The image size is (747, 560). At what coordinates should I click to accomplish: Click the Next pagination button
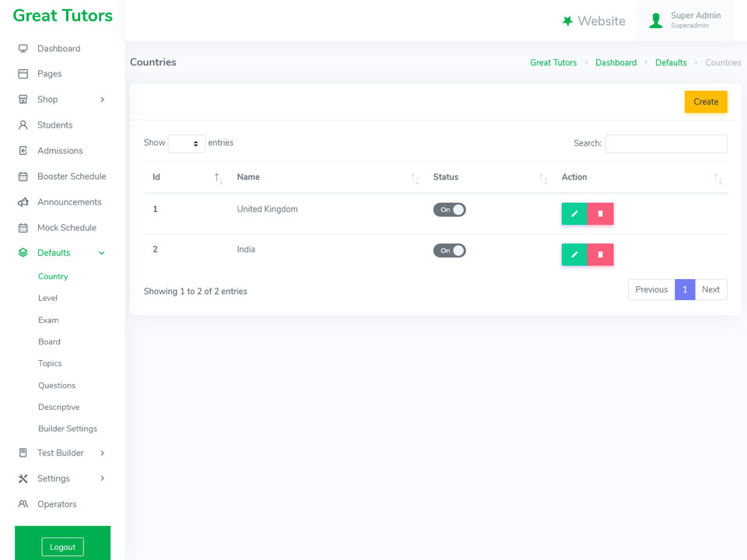[x=710, y=289]
